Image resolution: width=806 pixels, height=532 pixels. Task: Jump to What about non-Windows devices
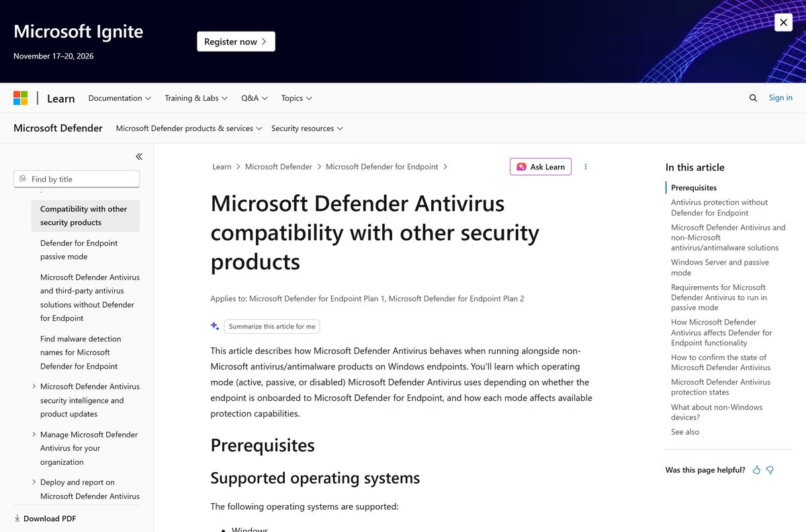[x=717, y=412]
